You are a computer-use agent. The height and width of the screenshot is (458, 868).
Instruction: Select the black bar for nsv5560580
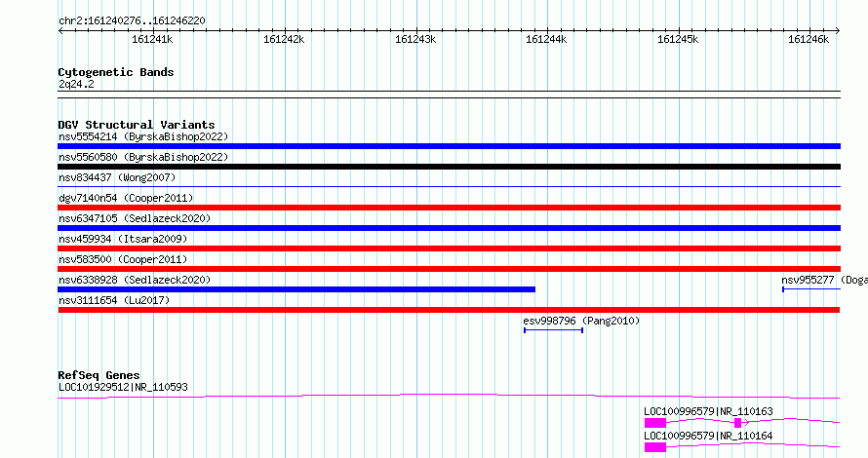click(x=449, y=167)
